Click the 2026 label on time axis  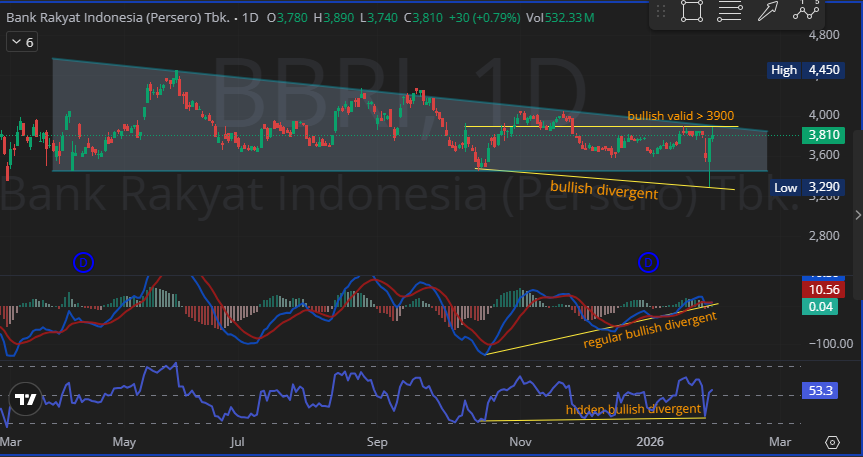coord(650,442)
